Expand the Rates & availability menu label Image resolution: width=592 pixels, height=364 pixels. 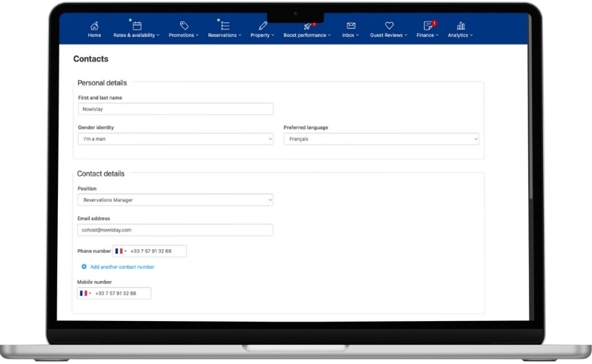(137, 35)
